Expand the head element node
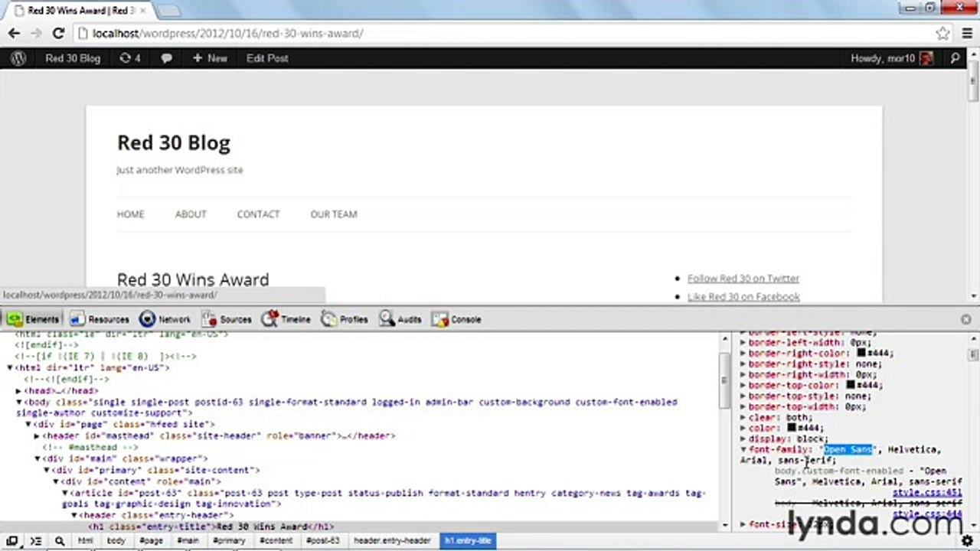This screenshot has height=551, width=980. [19, 391]
